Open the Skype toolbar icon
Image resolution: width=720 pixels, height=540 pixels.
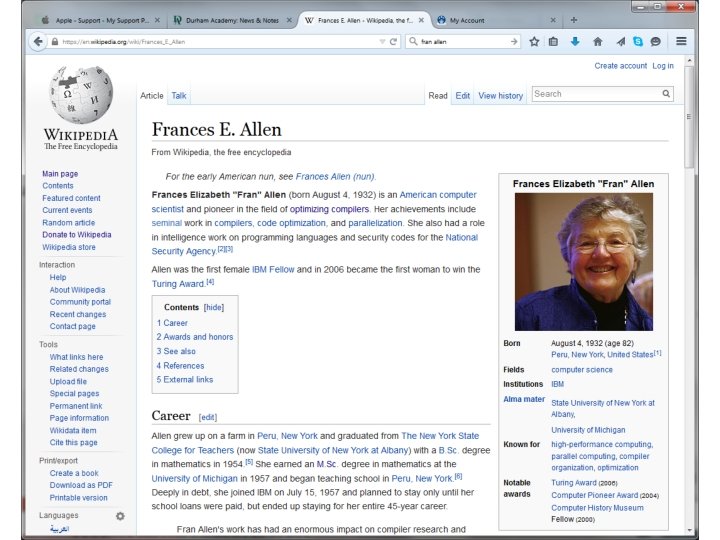pos(638,41)
